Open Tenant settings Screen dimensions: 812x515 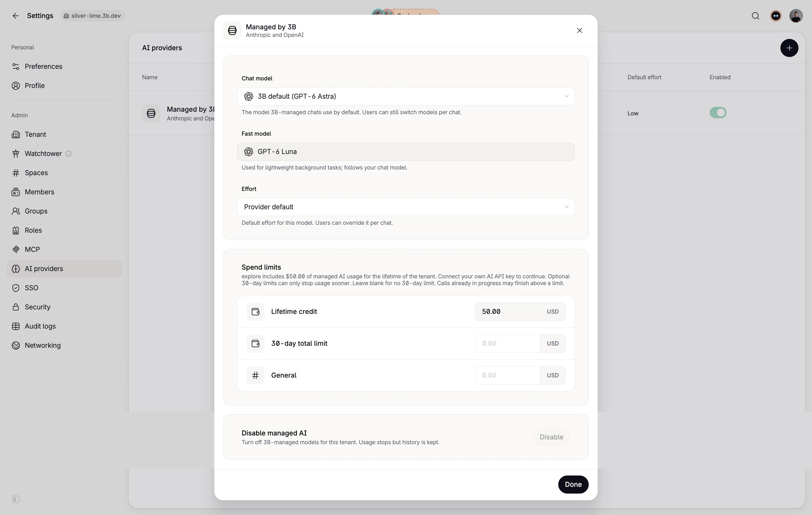tap(64, 135)
